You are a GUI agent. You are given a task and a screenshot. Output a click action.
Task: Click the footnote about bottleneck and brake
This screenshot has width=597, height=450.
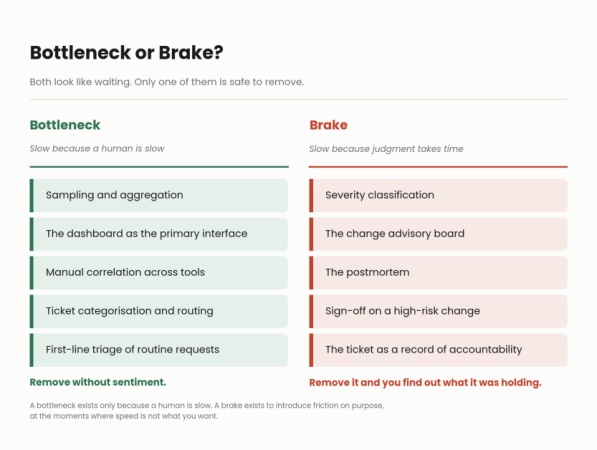click(207, 411)
